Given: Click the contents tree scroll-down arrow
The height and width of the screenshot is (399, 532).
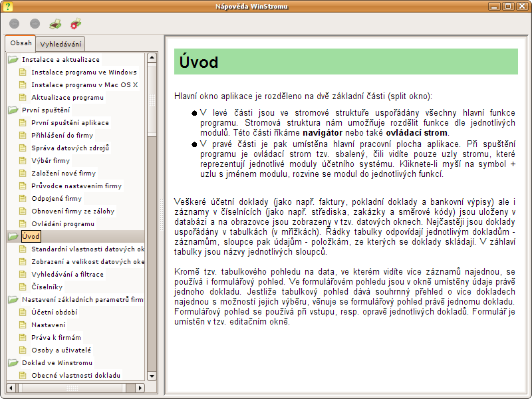Looking at the screenshot, I should click(152, 376).
